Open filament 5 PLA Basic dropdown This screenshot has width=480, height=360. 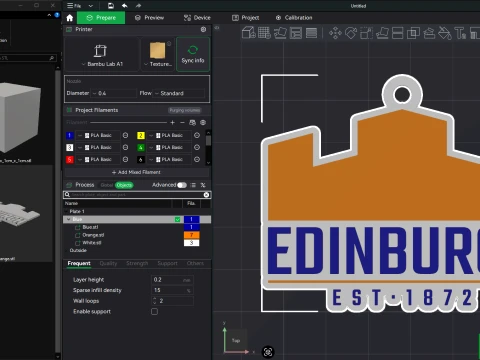pos(98,159)
